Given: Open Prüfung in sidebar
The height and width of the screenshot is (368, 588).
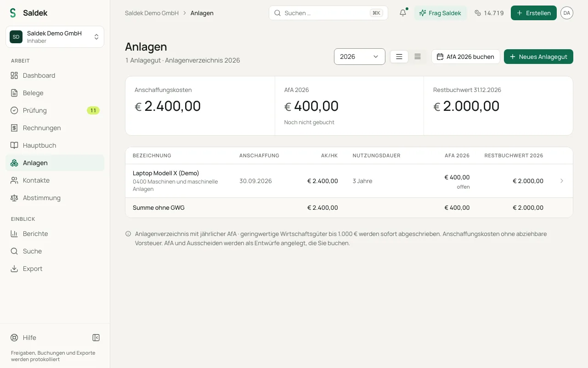Looking at the screenshot, I should point(55,110).
